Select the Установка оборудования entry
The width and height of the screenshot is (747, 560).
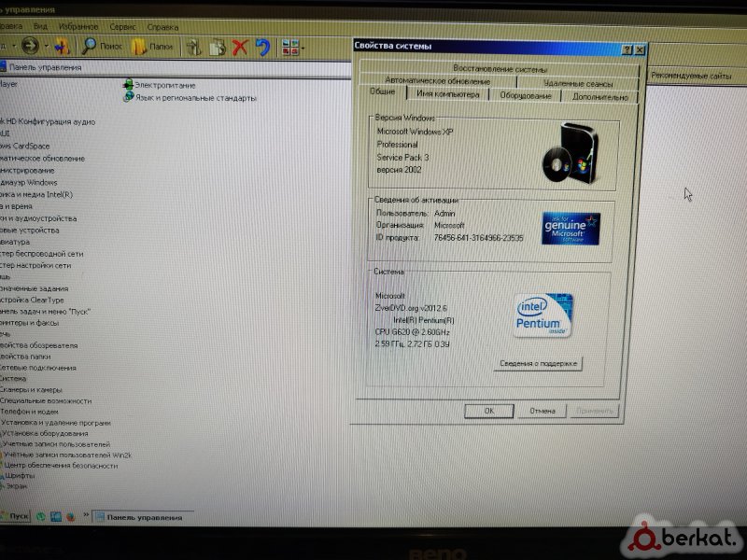[x=44, y=433]
